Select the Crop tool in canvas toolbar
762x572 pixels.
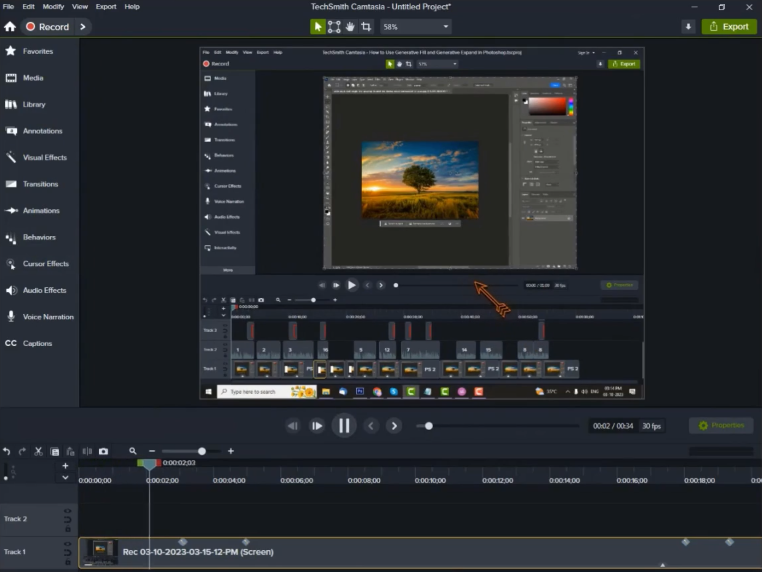(366, 27)
